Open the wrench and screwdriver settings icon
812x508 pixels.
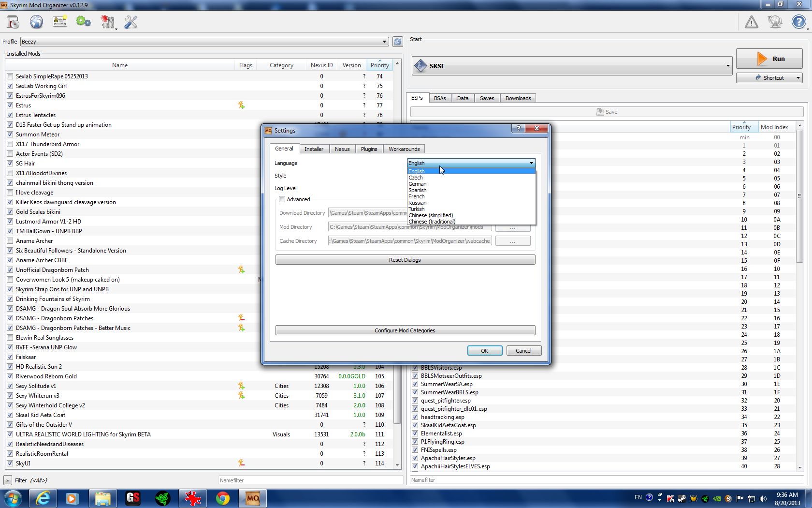pyautogui.click(x=130, y=22)
